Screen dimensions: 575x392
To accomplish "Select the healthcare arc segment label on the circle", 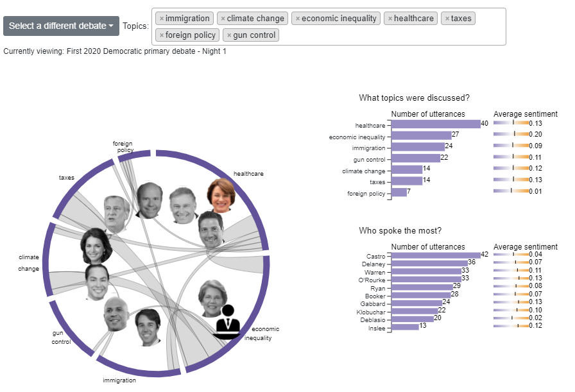I will tap(248, 173).
